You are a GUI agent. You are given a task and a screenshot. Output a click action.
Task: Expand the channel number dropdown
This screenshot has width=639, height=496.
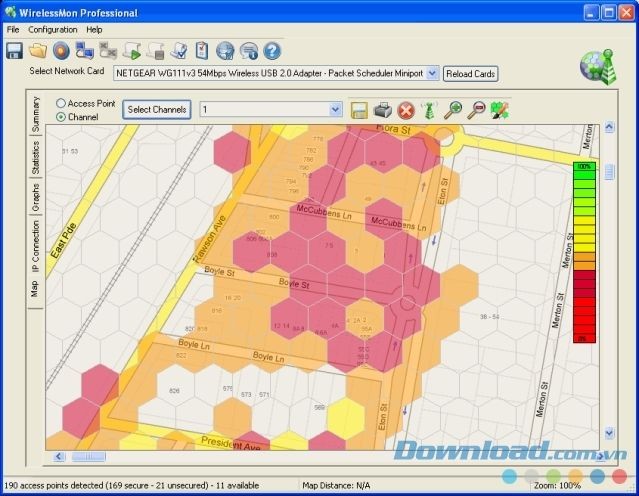point(335,110)
